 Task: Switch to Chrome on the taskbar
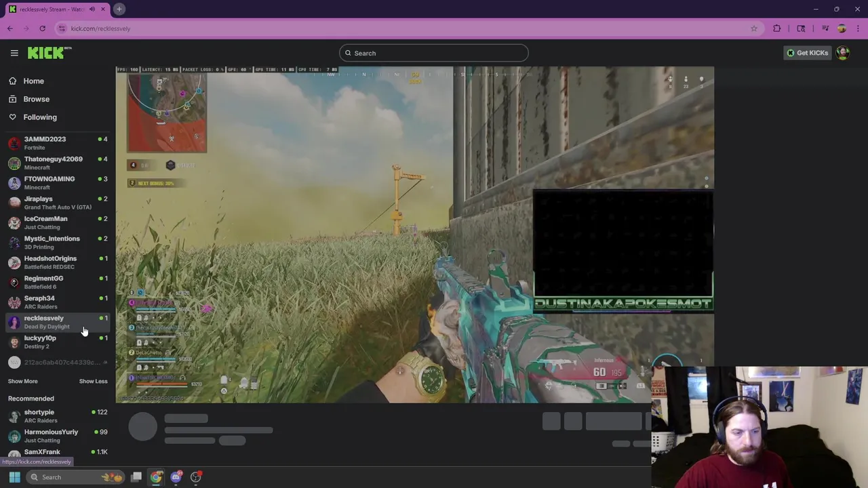click(156, 477)
